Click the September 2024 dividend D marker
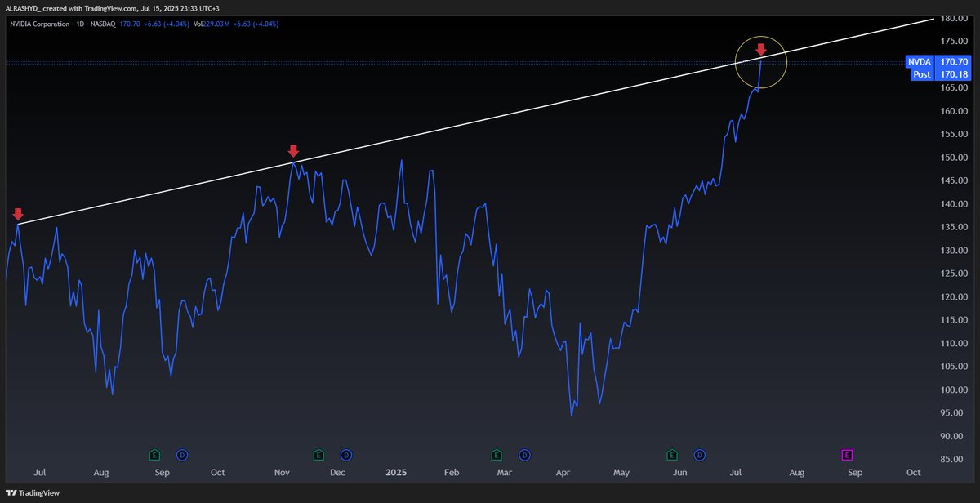 click(x=181, y=454)
